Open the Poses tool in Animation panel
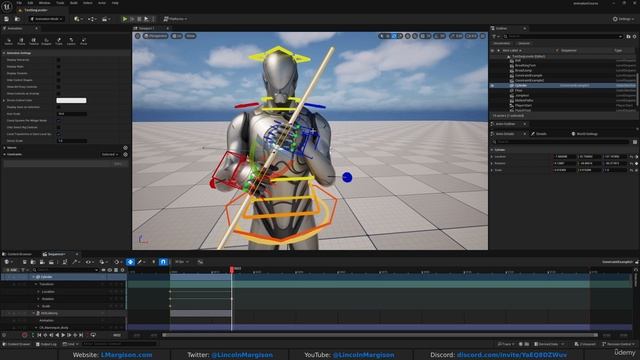 (21, 41)
